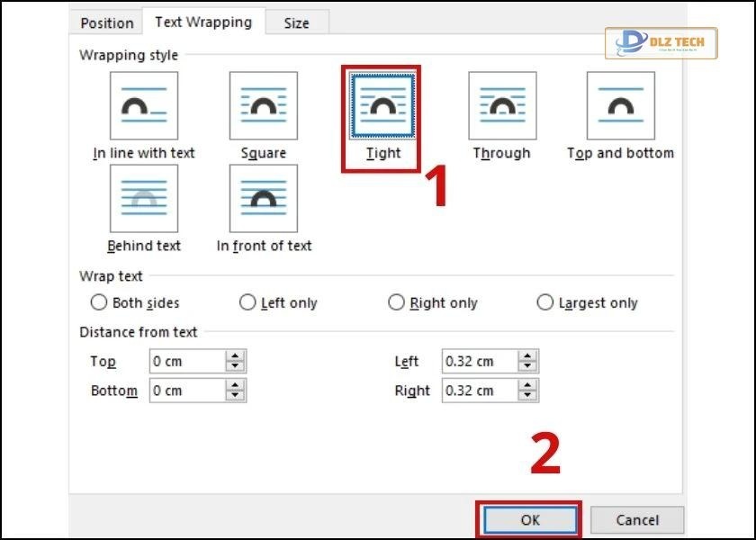Select the In line with text wrapping icon
This screenshot has width=756, height=540.
[144, 106]
